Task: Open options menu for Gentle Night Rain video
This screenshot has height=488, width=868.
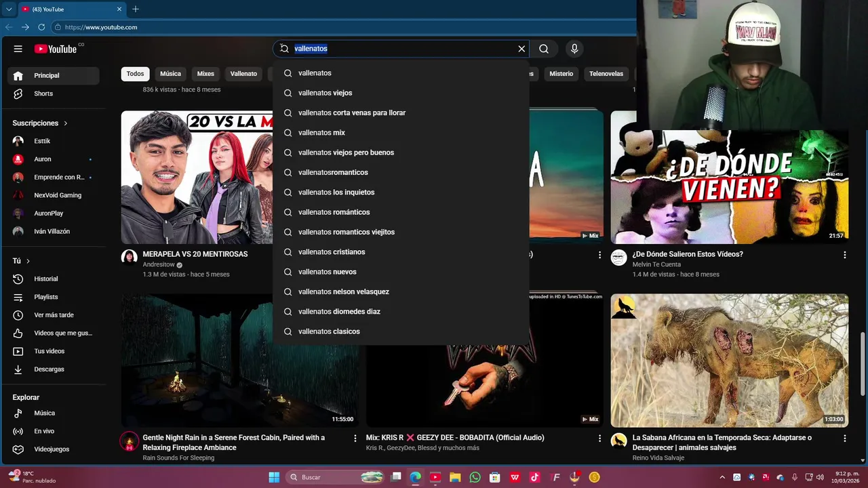Action: tap(355, 439)
